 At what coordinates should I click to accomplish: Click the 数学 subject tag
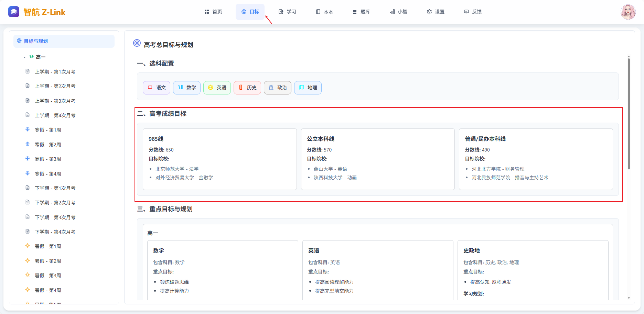187,88
